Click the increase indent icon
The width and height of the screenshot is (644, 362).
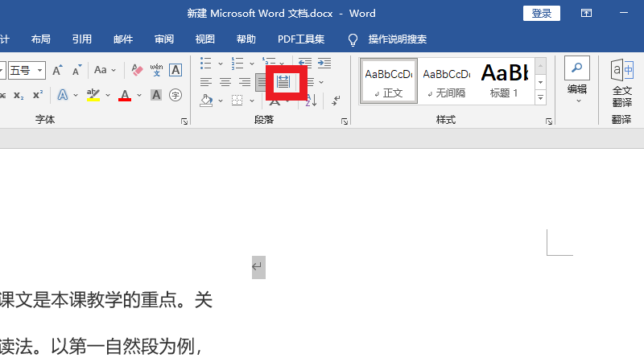pos(324,63)
